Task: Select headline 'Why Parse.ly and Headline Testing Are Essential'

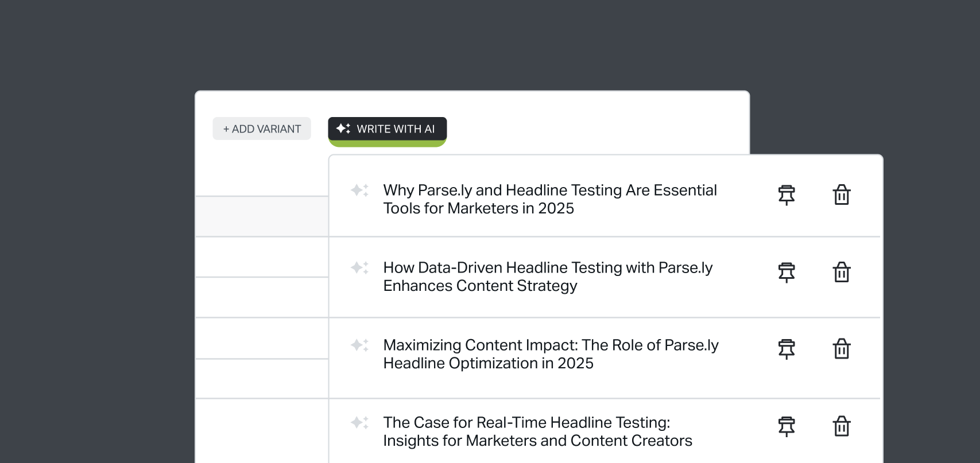Action: pyautogui.click(x=550, y=199)
